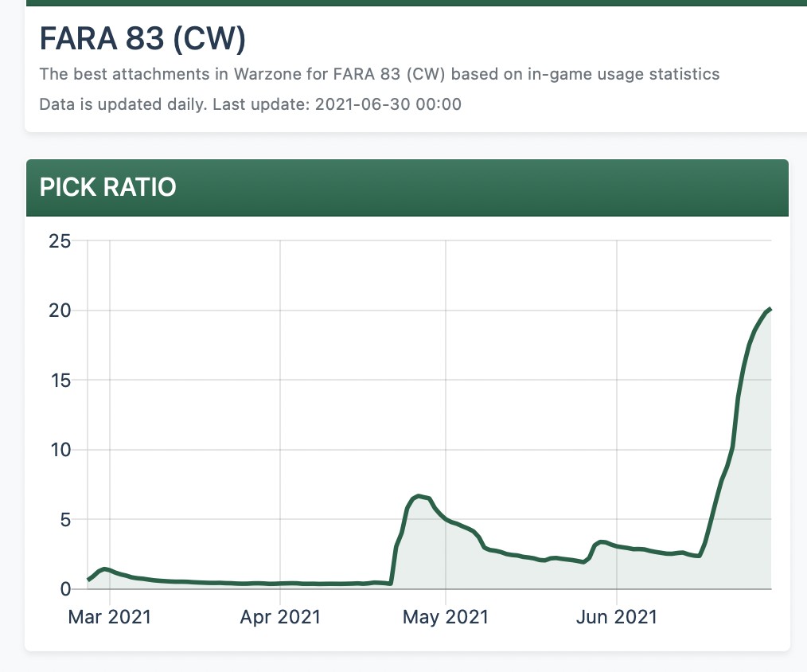Click the small bump just before Jun 2021
807x672 pixels.
[601, 541]
